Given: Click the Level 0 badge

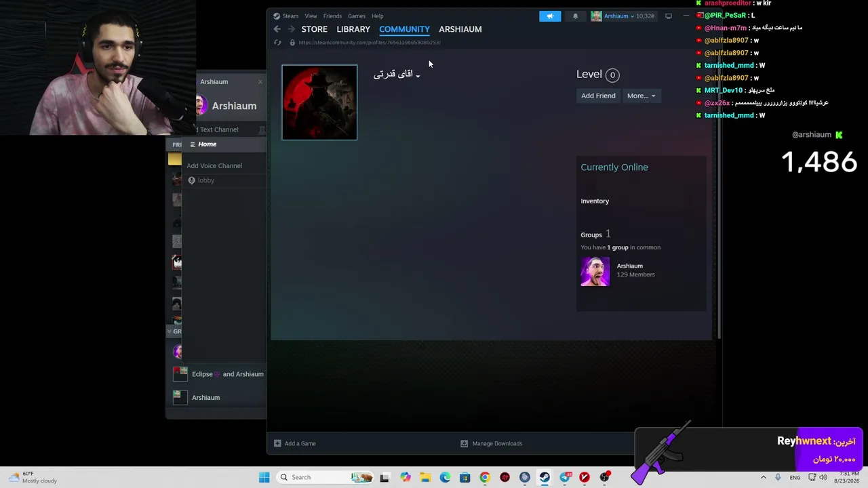Looking at the screenshot, I should pos(612,75).
